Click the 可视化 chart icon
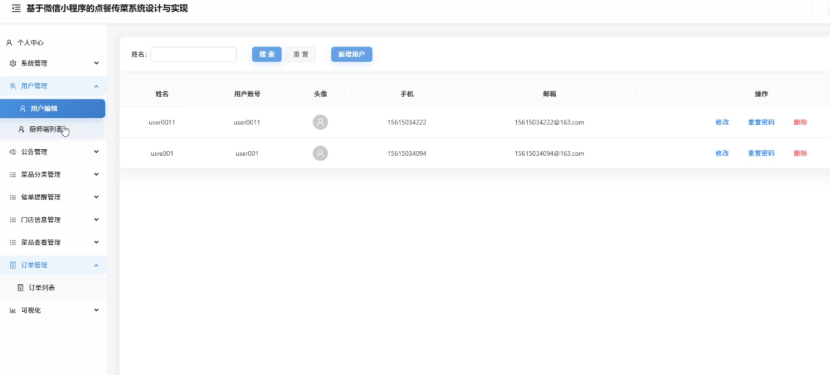Screen dimensions: 830x375 [13, 310]
